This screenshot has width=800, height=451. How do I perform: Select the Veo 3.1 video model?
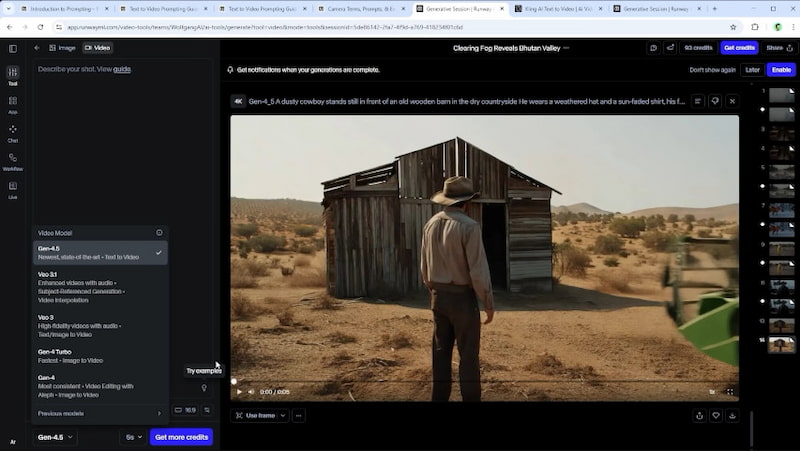(x=98, y=285)
